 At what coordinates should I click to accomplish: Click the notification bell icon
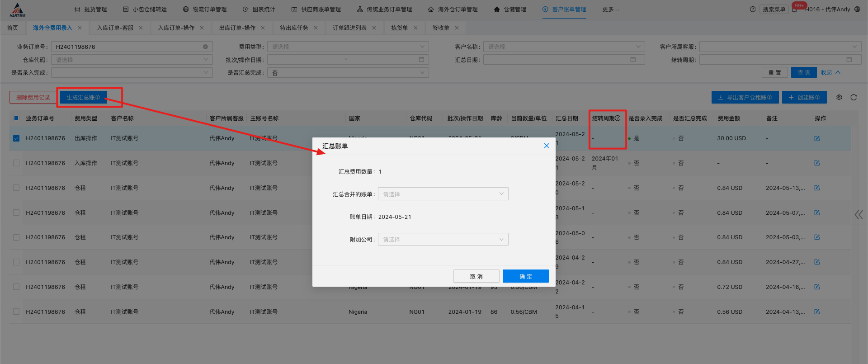tap(795, 9)
